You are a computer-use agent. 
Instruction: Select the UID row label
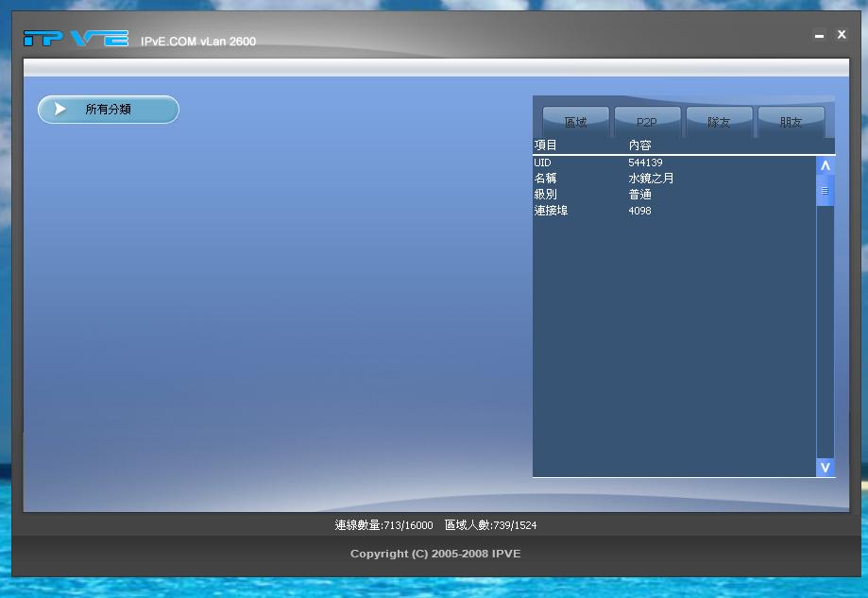click(x=542, y=162)
